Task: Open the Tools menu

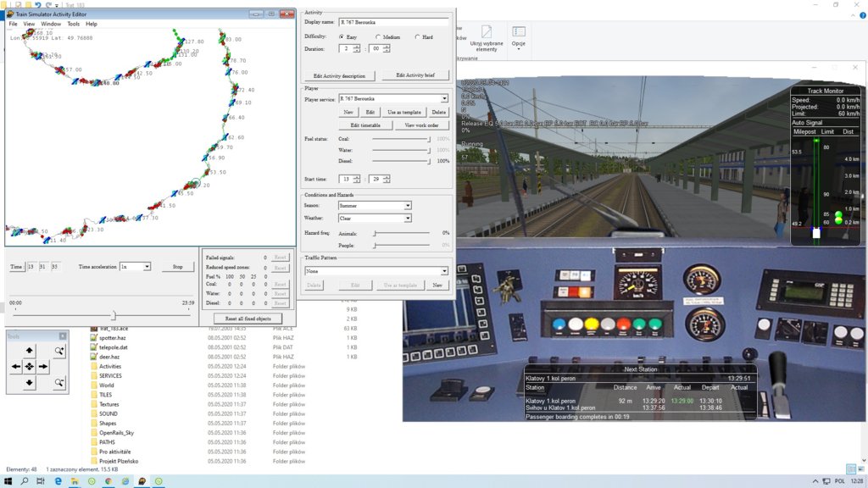Action: pos(74,24)
